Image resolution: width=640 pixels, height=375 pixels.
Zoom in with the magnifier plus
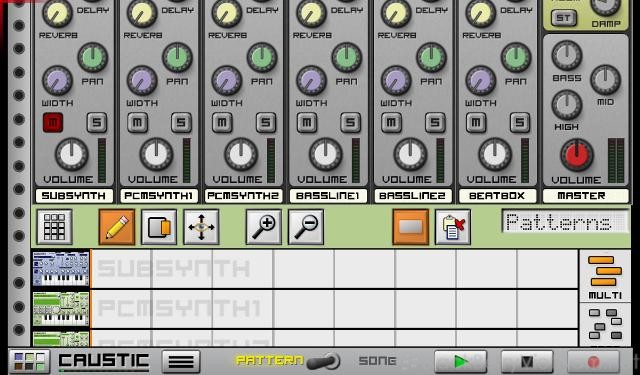tap(264, 227)
